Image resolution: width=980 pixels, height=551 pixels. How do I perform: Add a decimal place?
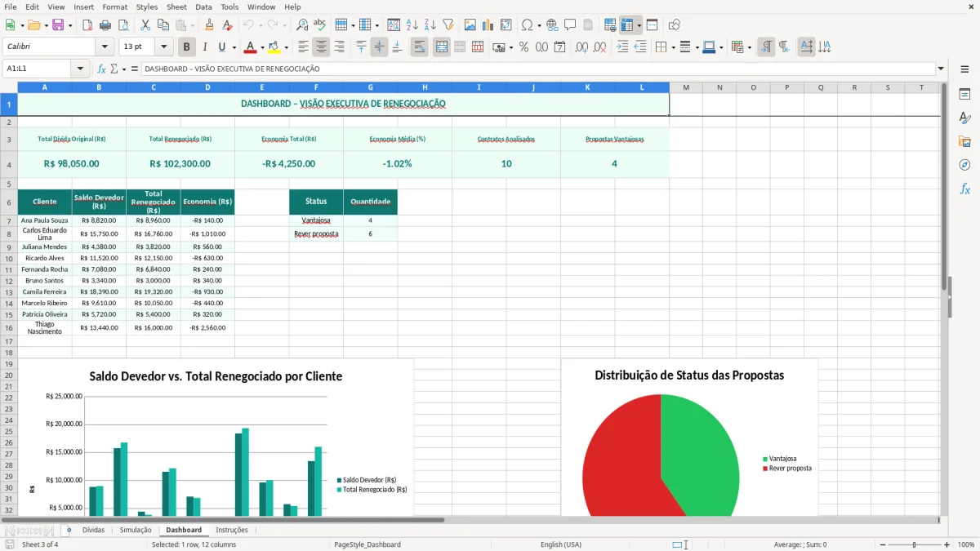pos(581,47)
